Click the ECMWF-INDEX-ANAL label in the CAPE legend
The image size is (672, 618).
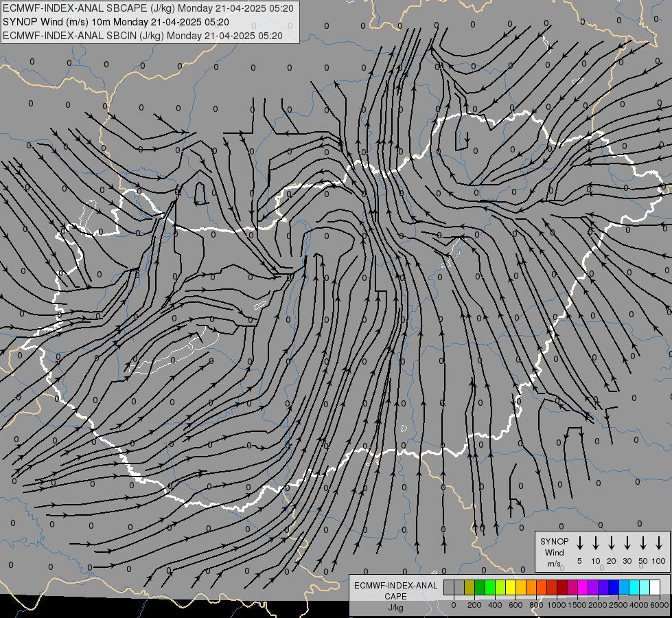(x=395, y=586)
